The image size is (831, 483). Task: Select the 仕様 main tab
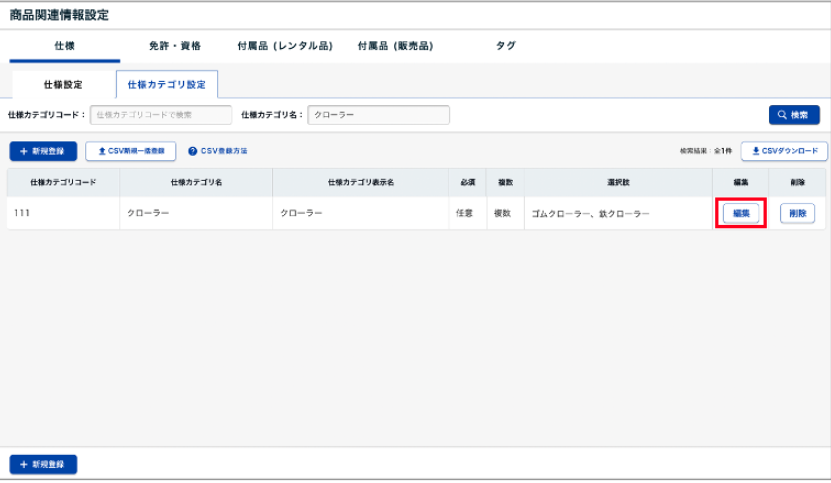point(63,46)
